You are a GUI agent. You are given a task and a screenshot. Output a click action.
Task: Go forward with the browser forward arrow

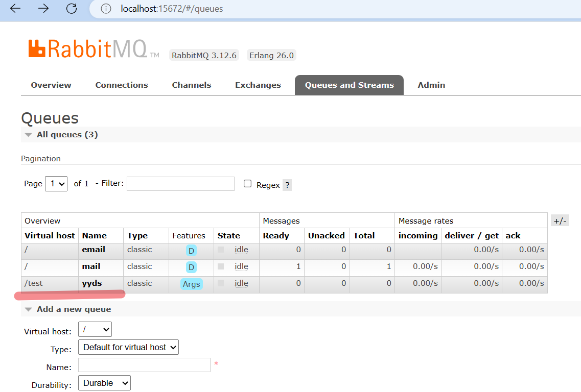click(43, 9)
